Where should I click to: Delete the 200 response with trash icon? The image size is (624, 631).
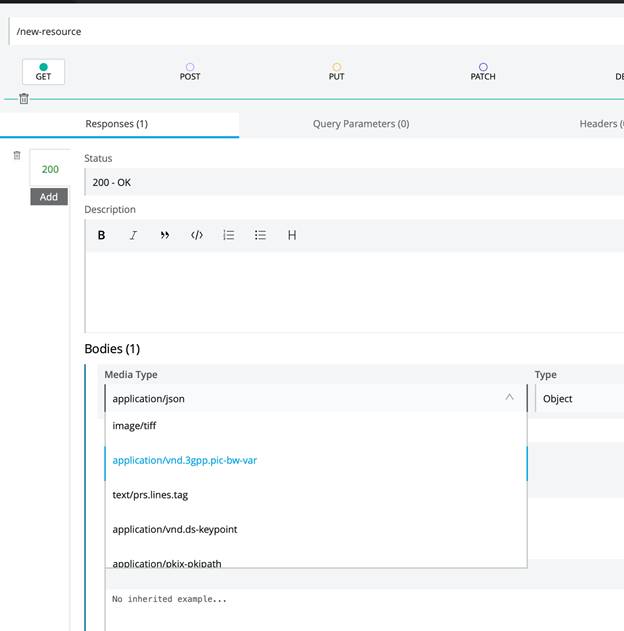point(16,154)
